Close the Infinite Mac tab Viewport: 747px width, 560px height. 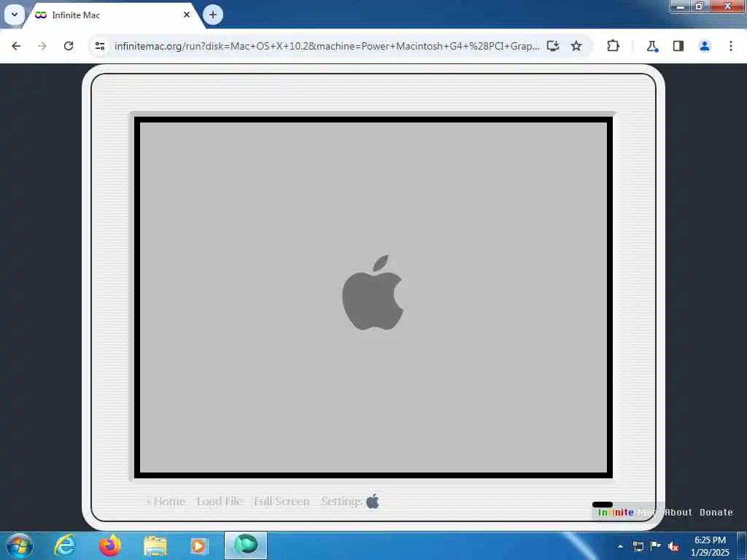tap(187, 15)
